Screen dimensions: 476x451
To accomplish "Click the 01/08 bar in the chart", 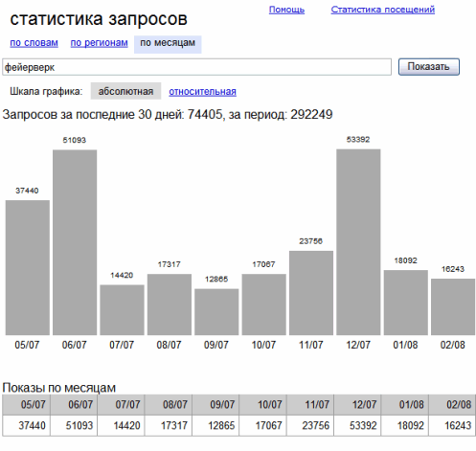I will [405, 303].
